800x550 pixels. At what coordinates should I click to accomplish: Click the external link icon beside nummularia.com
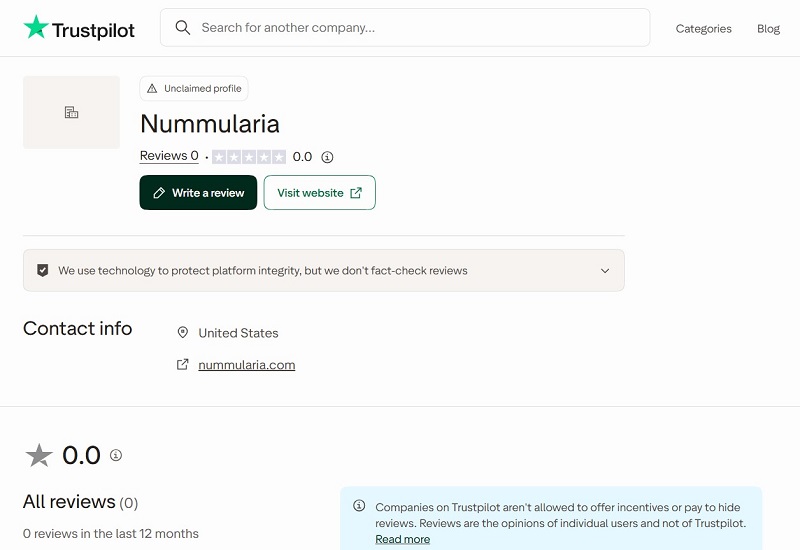(183, 364)
